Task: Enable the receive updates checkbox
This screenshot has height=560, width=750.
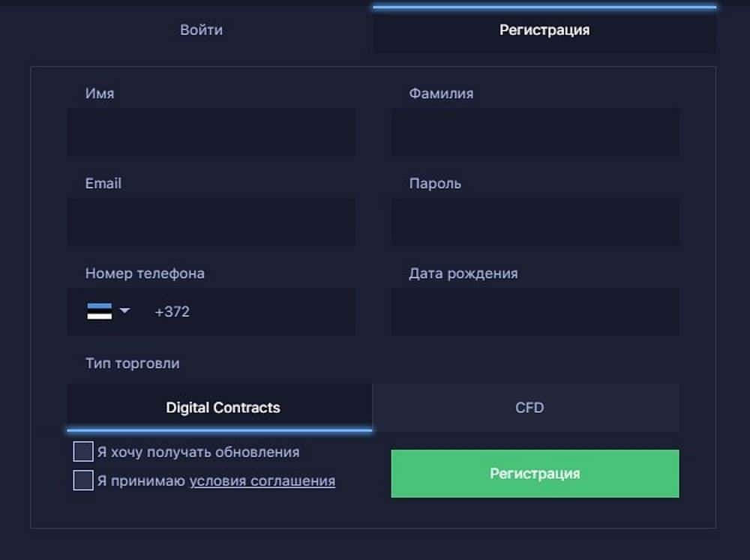Action: click(x=83, y=452)
